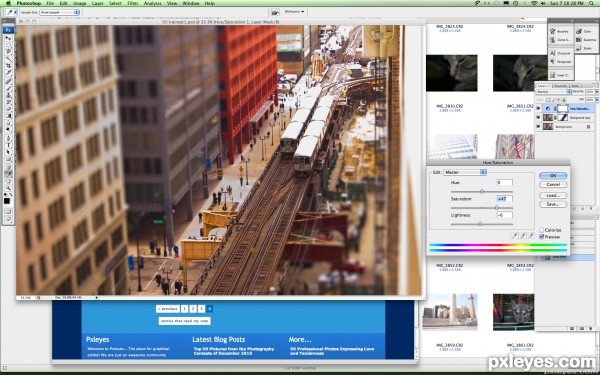
Task: Click the Load... button
Action: [553, 196]
